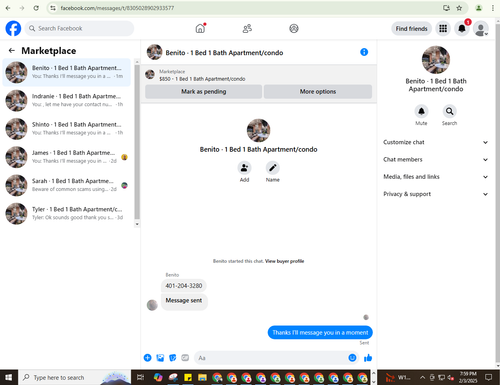Open conversation information icon
The image size is (500, 385).
pos(364,52)
